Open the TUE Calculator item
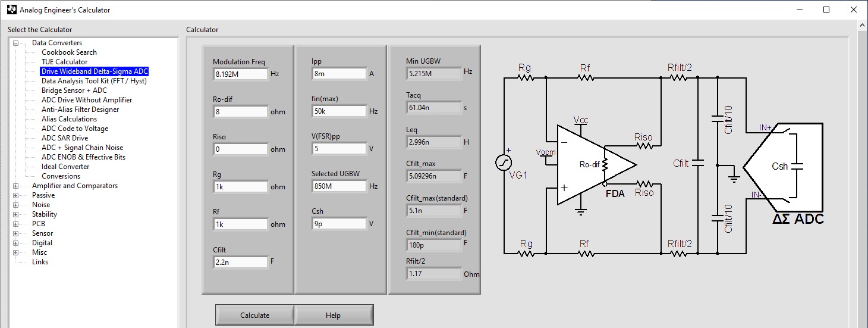This screenshot has height=328, width=868. (64, 62)
